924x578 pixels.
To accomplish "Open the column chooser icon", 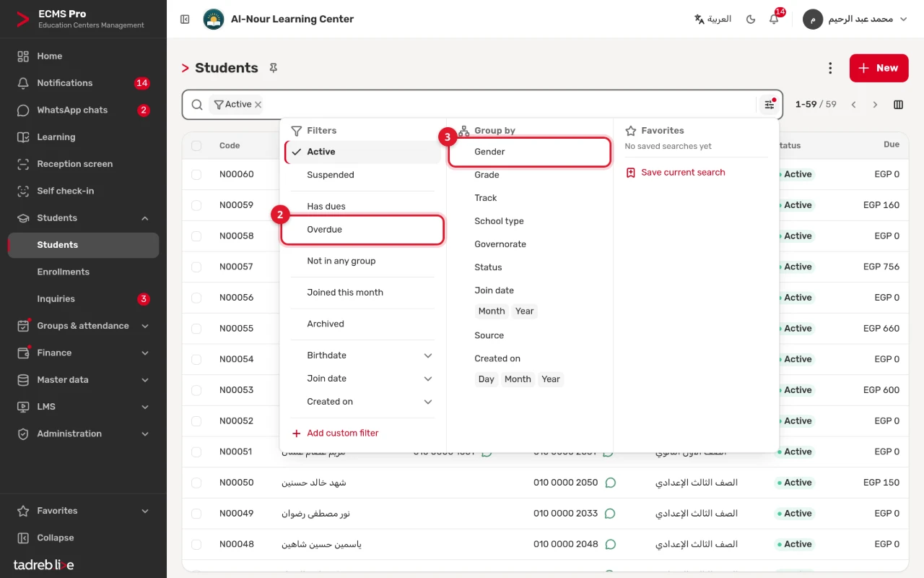I will 898,105.
